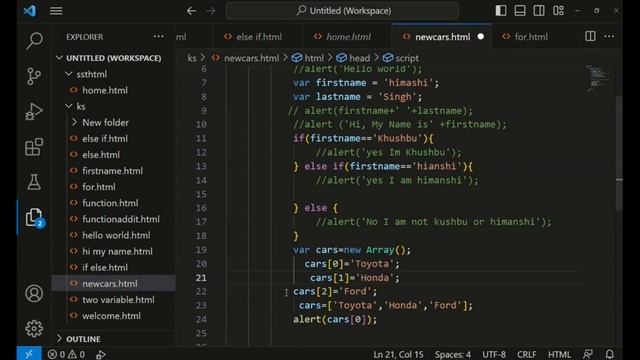Screen dimensions: 640x360
Task: Click unsaved dot on newcars.html tab
Action: tap(481, 37)
